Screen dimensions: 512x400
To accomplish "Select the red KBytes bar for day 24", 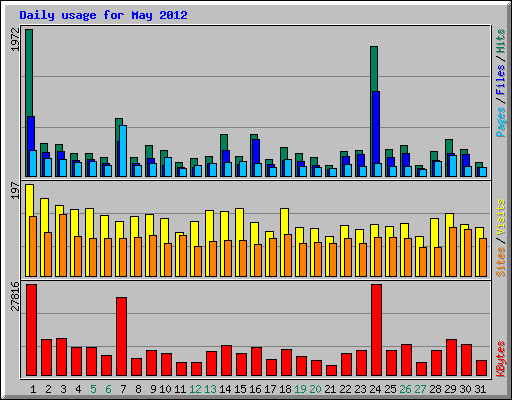I will coord(377,330).
